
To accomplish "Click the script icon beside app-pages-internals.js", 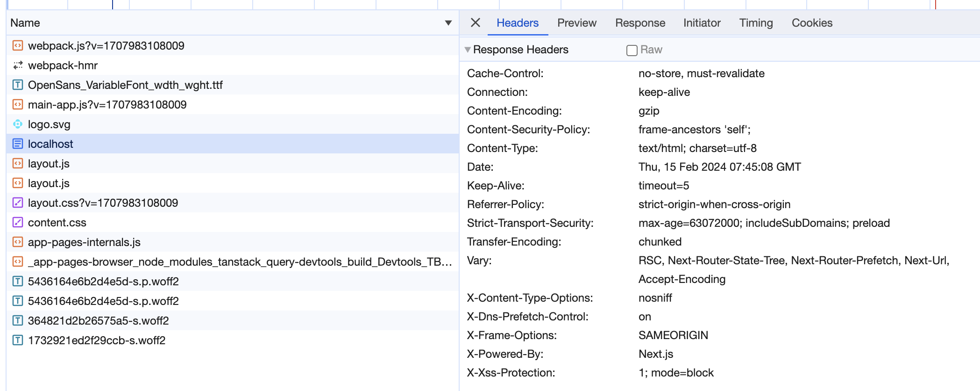I will (x=18, y=242).
